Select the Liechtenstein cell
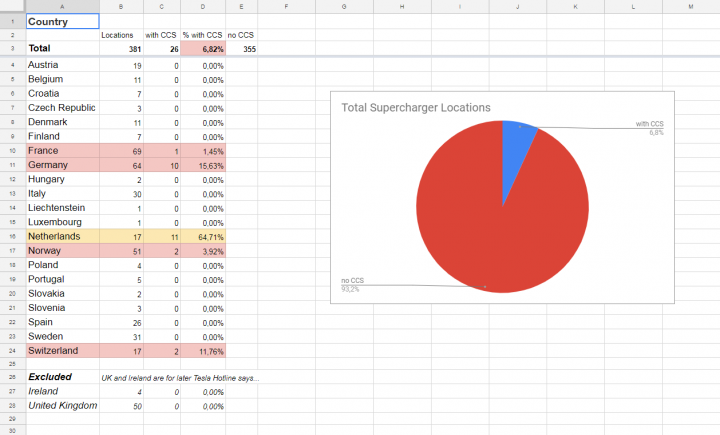720x435 pixels. click(x=62, y=208)
